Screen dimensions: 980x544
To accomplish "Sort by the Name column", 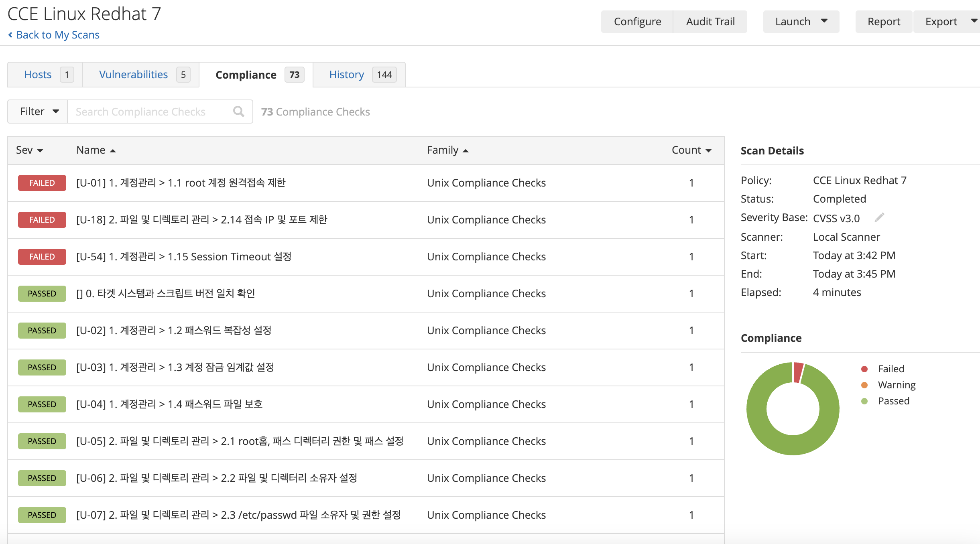I will (x=96, y=150).
